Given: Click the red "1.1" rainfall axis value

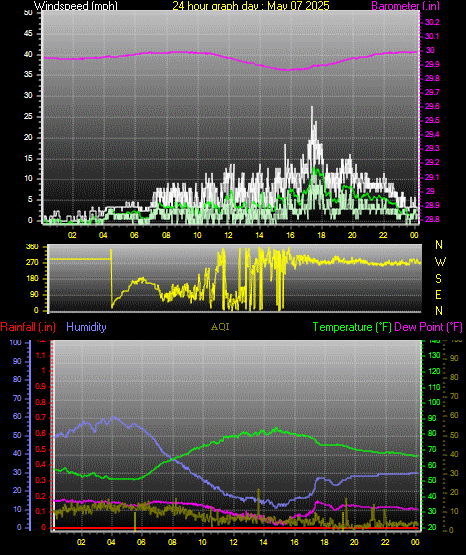Looking at the screenshot, I should click(41, 355).
